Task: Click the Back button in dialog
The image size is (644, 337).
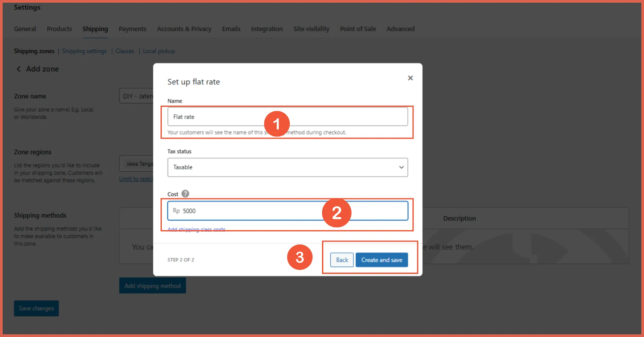Action: click(342, 260)
